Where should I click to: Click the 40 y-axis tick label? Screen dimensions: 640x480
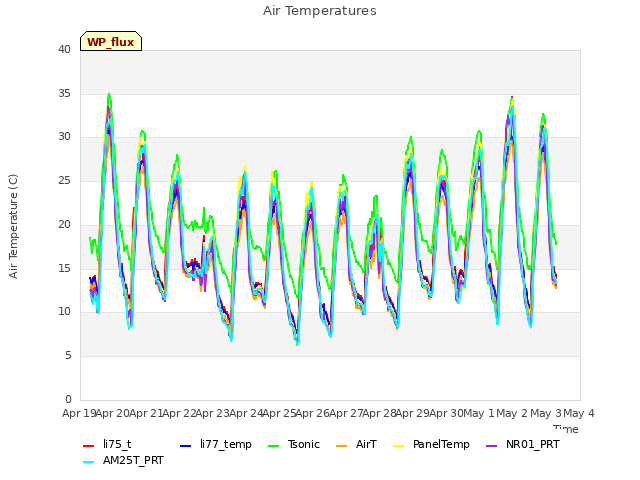[64, 50]
